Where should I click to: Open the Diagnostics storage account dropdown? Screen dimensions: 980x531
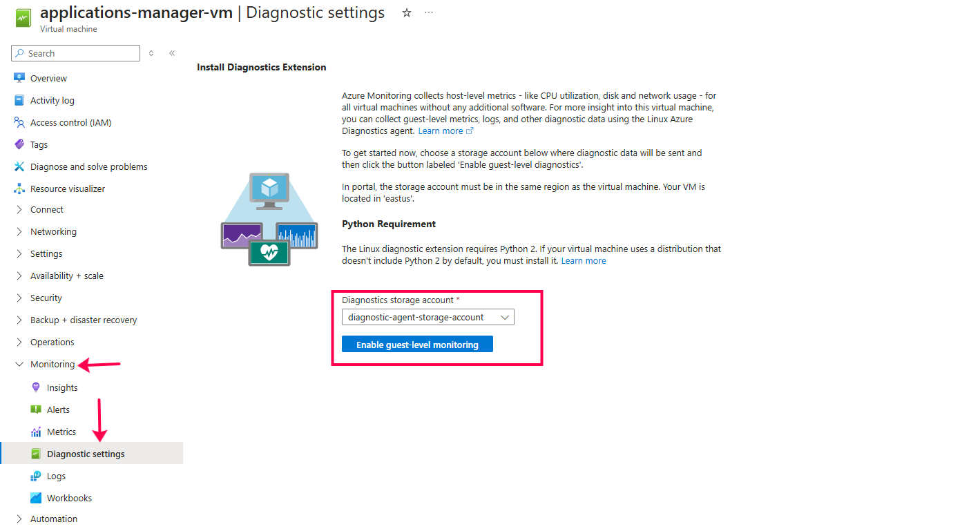pos(428,317)
